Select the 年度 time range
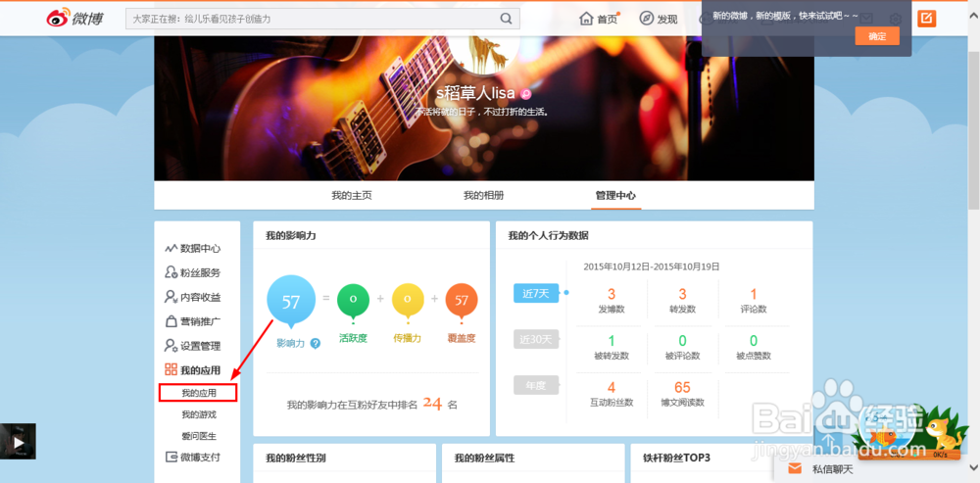The image size is (980, 483). tap(536, 386)
